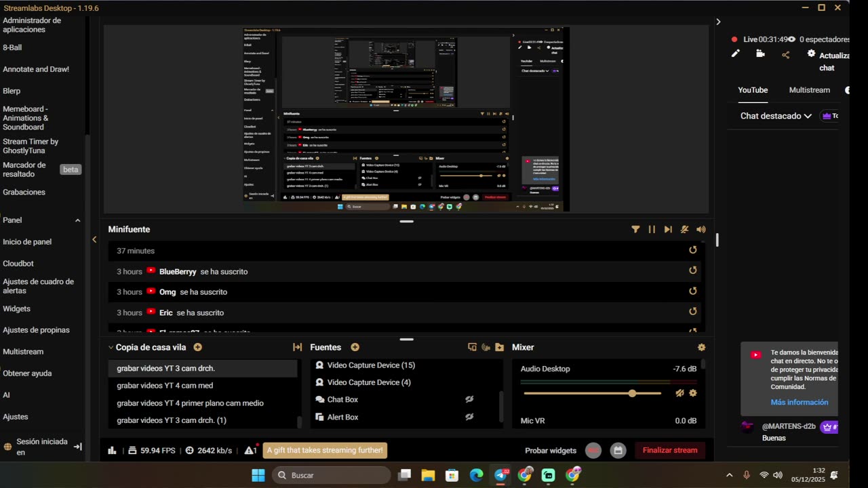Open 8-Ball app in sidebar
The height and width of the screenshot is (488, 868).
click(12, 47)
